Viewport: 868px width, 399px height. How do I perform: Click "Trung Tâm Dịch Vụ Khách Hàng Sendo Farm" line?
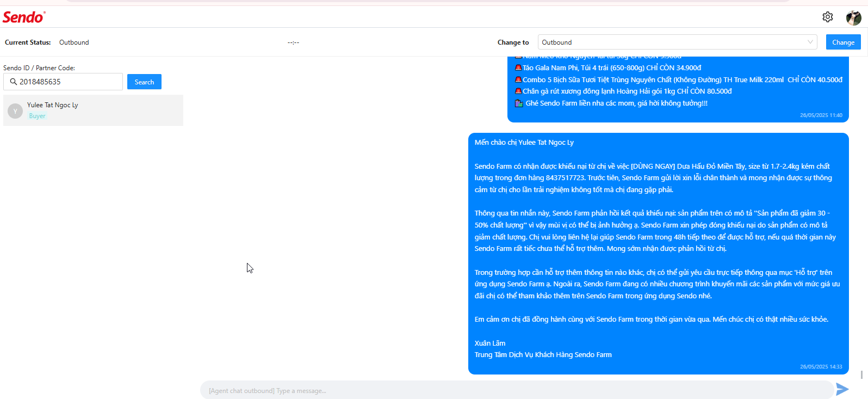click(x=543, y=354)
